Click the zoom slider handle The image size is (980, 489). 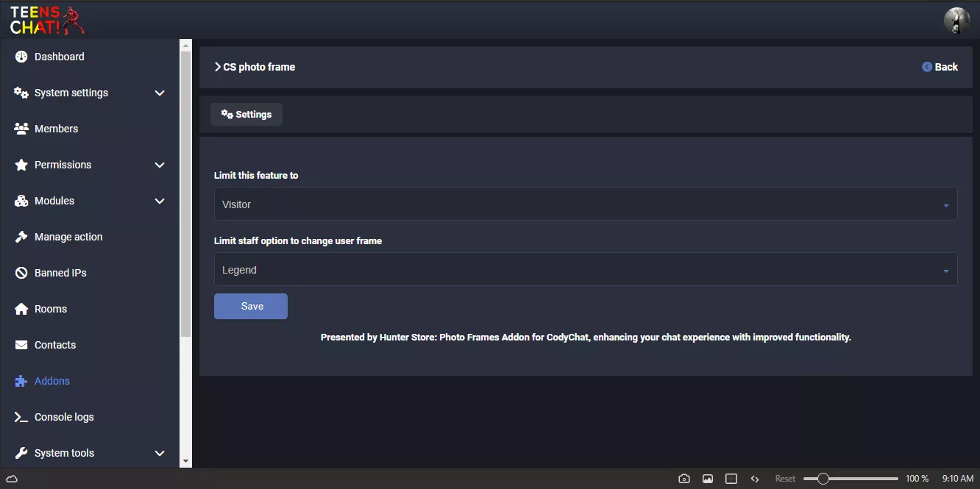[823, 479]
